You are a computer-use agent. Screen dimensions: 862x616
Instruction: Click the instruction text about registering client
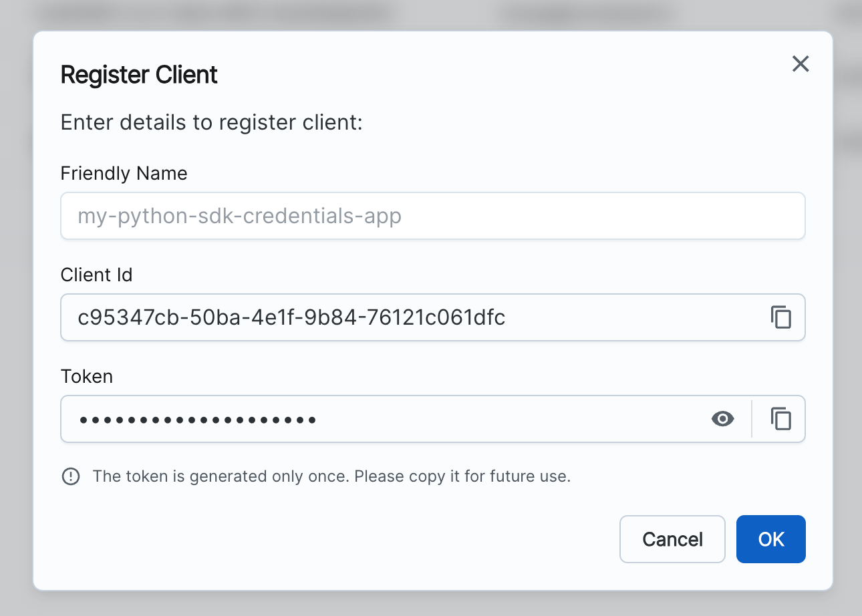point(211,122)
